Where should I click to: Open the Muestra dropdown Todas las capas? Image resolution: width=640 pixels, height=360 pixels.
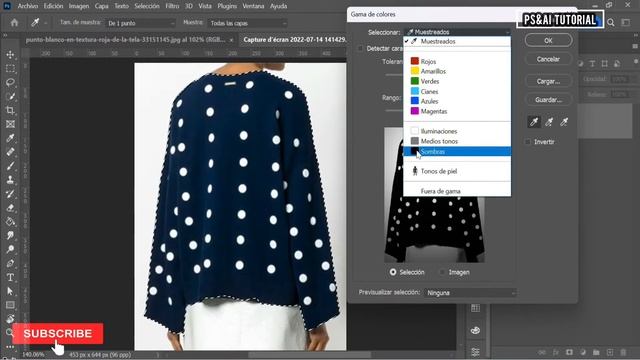(247, 23)
